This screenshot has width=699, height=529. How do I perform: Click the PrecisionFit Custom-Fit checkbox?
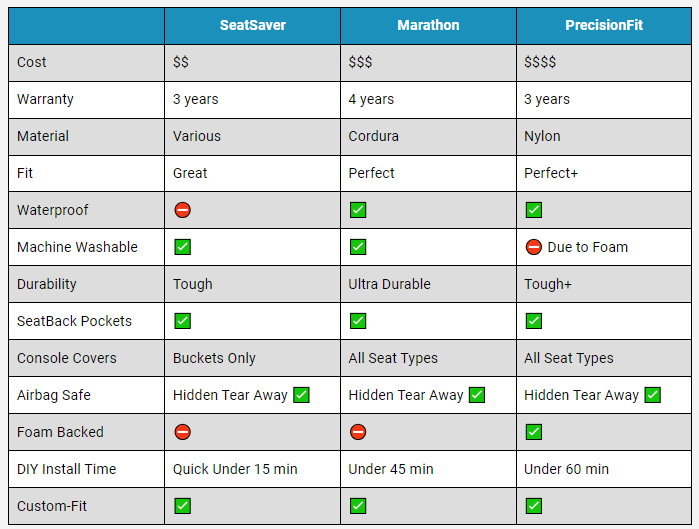click(534, 506)
